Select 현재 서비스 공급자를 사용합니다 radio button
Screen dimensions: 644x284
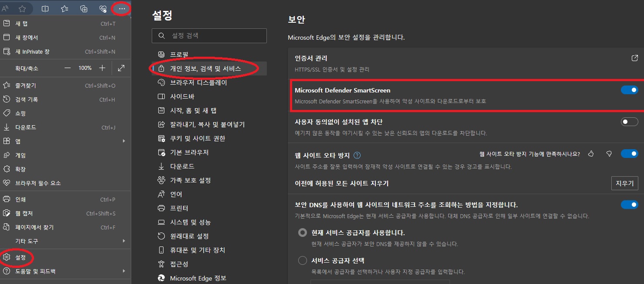coord(303,233)
